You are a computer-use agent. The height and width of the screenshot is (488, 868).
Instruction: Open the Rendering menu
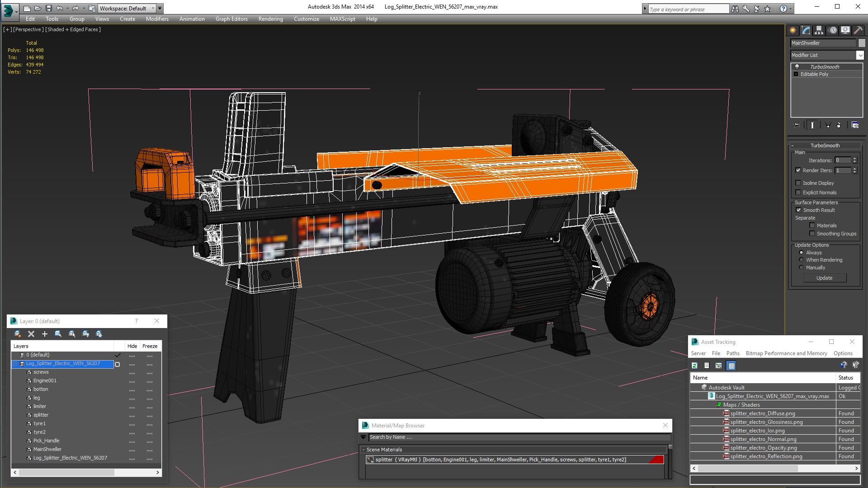click(270, 19)
